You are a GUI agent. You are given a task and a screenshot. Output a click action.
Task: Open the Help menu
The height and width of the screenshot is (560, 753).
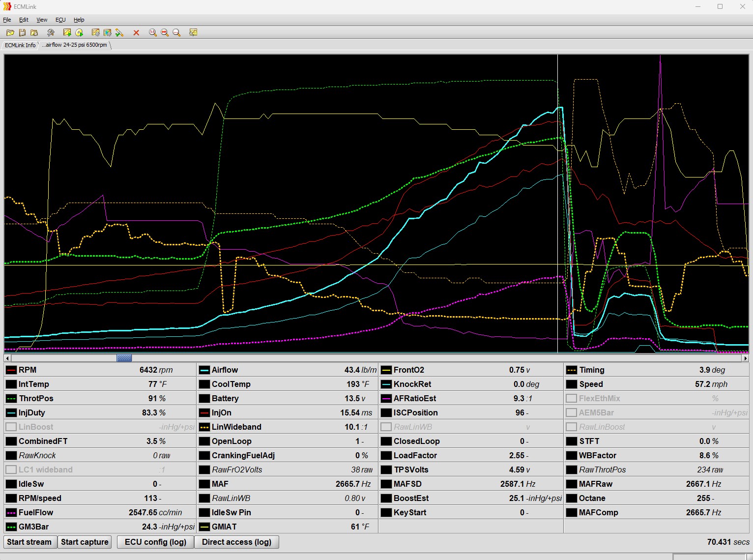coord(79,20)
